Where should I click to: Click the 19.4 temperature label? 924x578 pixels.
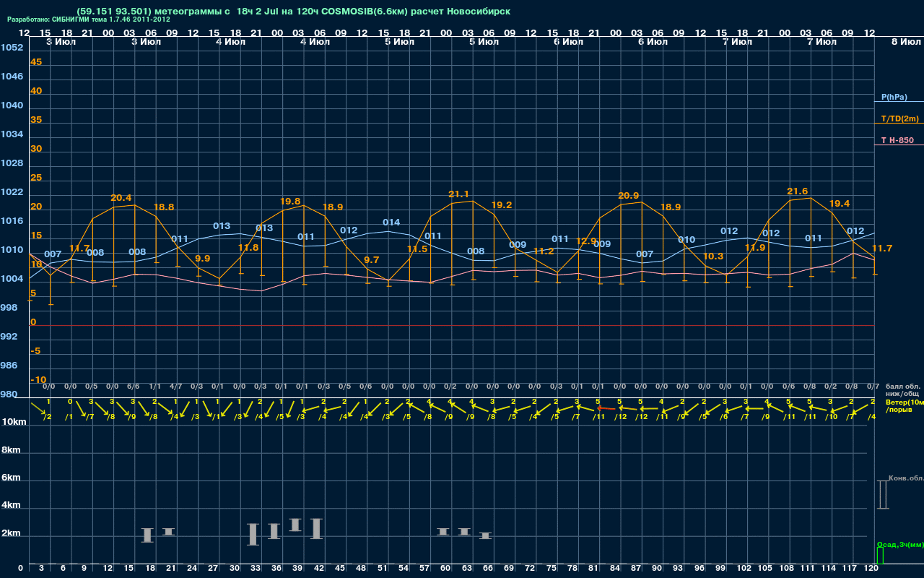click(840, 204)
